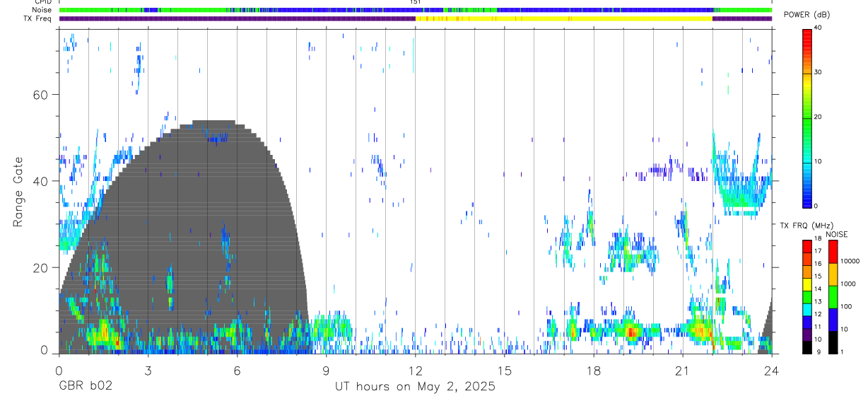Select the TX Freq strip along the top
Screen dimensions: 868x401
pos(415,18)
